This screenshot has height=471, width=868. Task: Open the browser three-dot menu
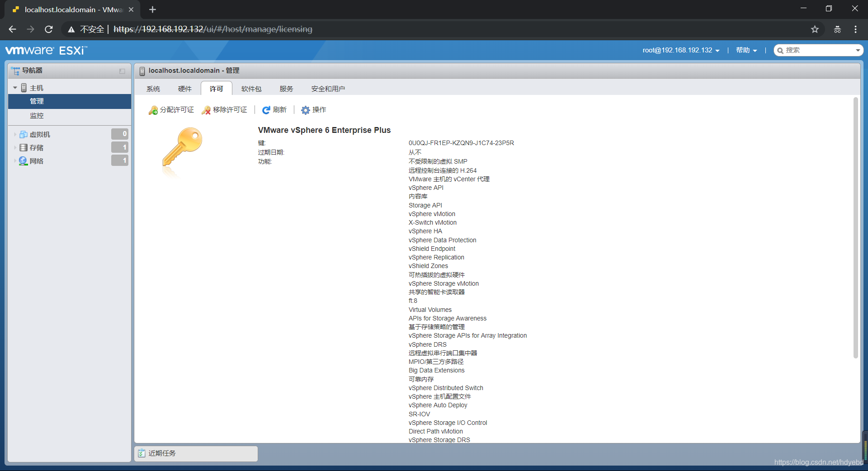pyautogui.click(x=855, y=29)
